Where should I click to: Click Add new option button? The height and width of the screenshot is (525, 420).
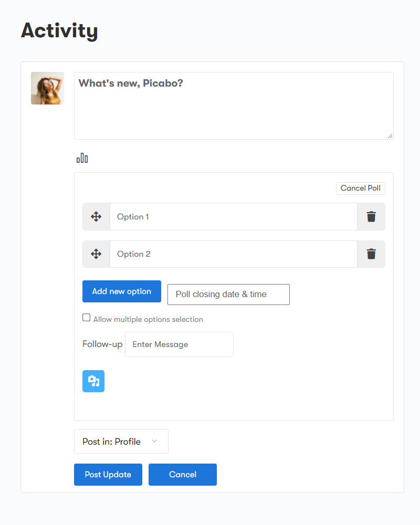[x=122, y=291]
